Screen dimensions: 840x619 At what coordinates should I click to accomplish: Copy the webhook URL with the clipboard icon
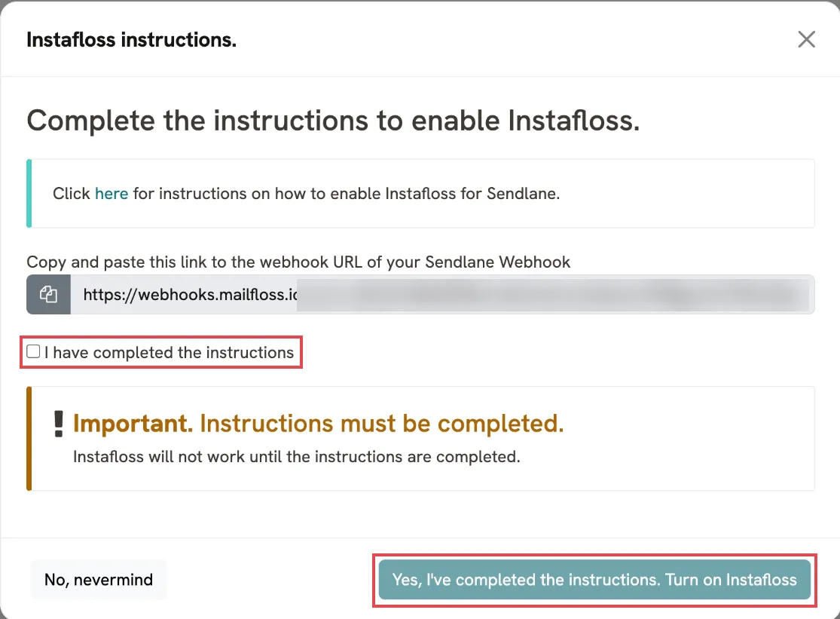click(x=49, y=294)
